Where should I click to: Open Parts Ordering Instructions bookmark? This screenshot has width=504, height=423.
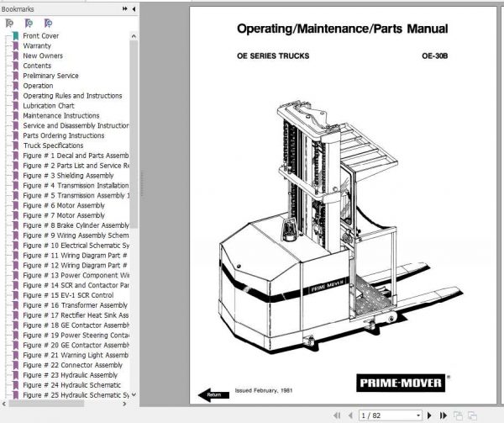coord(64,135)
